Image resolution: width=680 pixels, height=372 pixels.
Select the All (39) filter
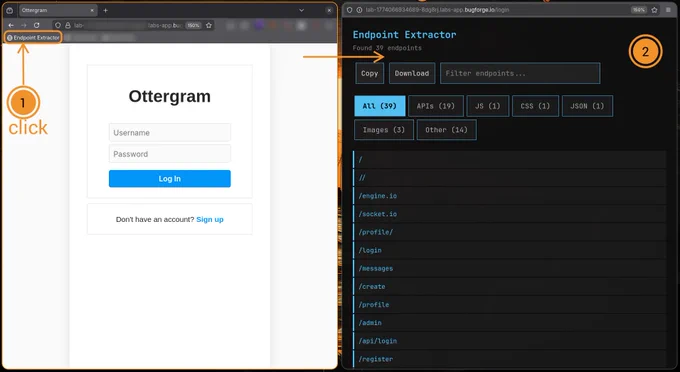[380, 106]
